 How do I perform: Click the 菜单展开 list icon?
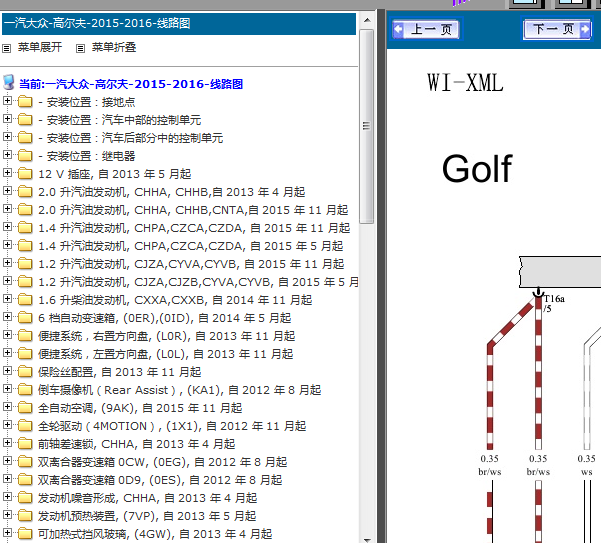coord(7,48)
